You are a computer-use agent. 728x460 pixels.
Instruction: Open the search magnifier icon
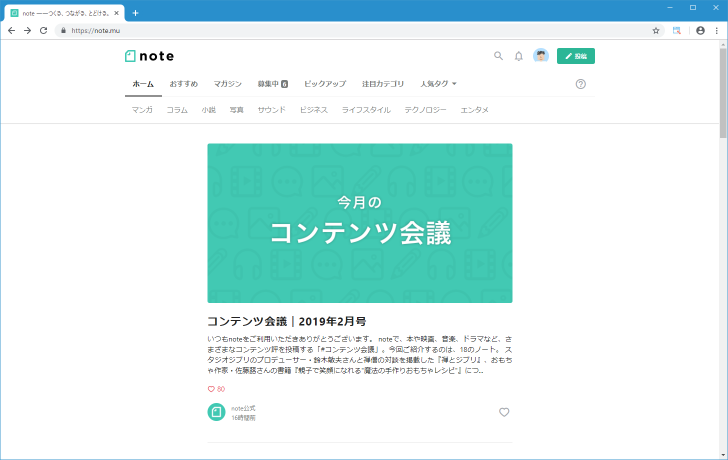[x=498, y=56]
